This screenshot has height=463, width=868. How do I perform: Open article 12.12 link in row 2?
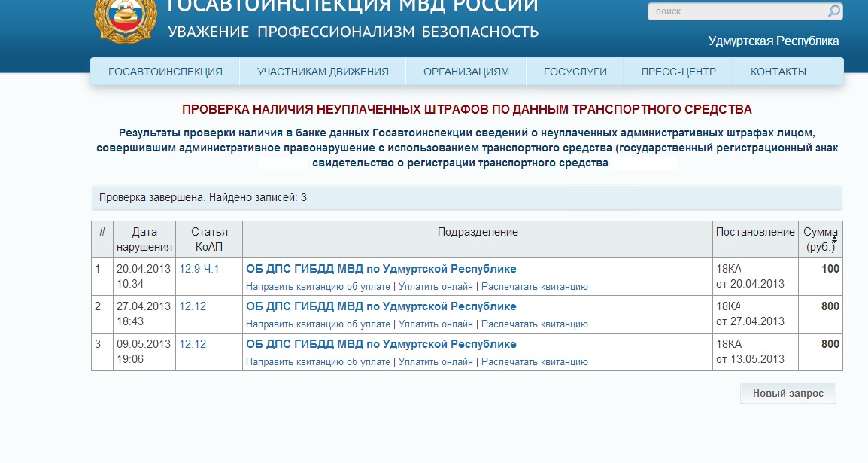pos(193,306)
